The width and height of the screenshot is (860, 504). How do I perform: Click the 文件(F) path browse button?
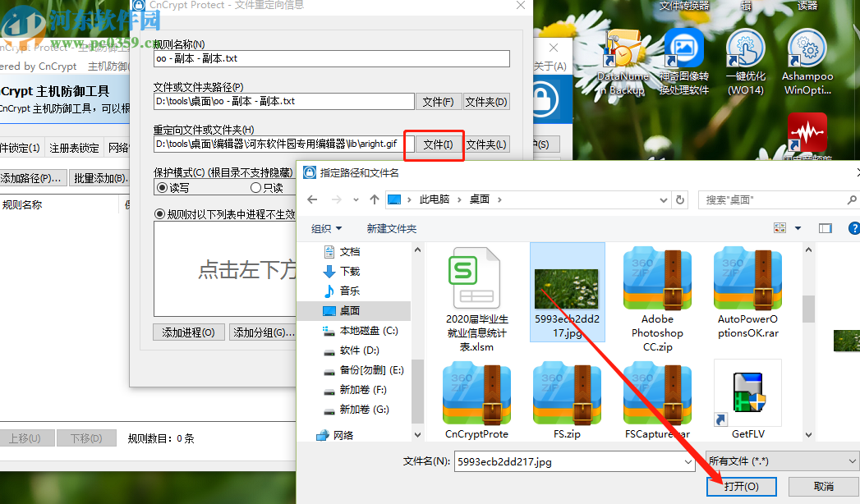pos(438,102)
